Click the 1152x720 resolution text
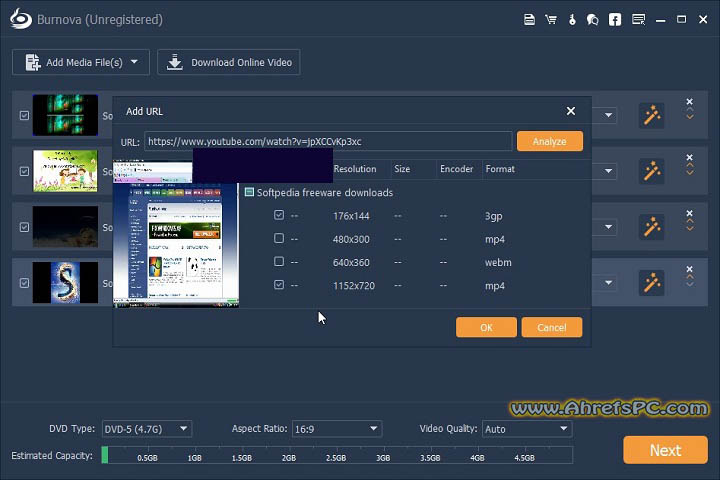Image resolution: width=720 pixels, height=480 pixels. click(x=354, y=286)
